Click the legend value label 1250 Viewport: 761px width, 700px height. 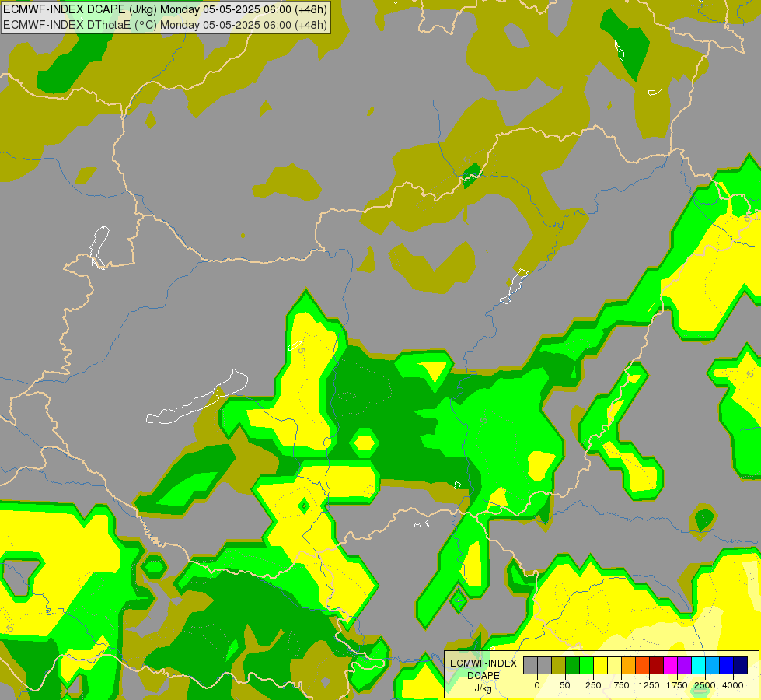[x=648, y=685]
